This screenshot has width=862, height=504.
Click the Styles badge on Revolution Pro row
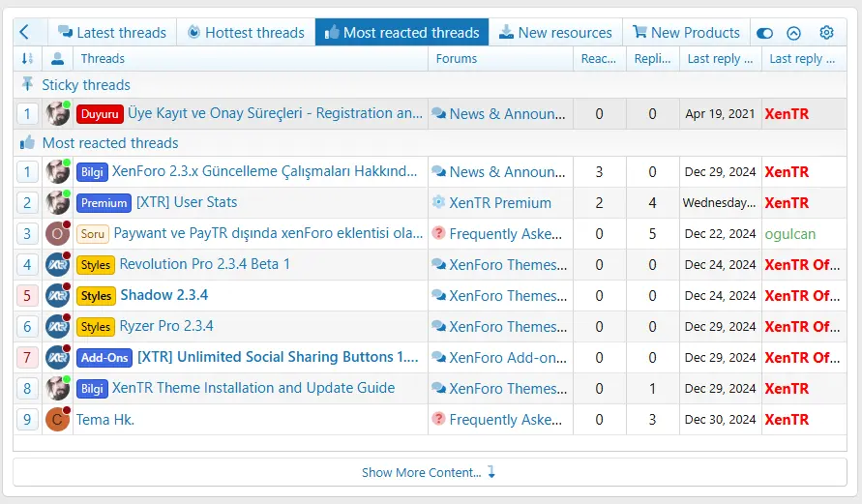96,265
